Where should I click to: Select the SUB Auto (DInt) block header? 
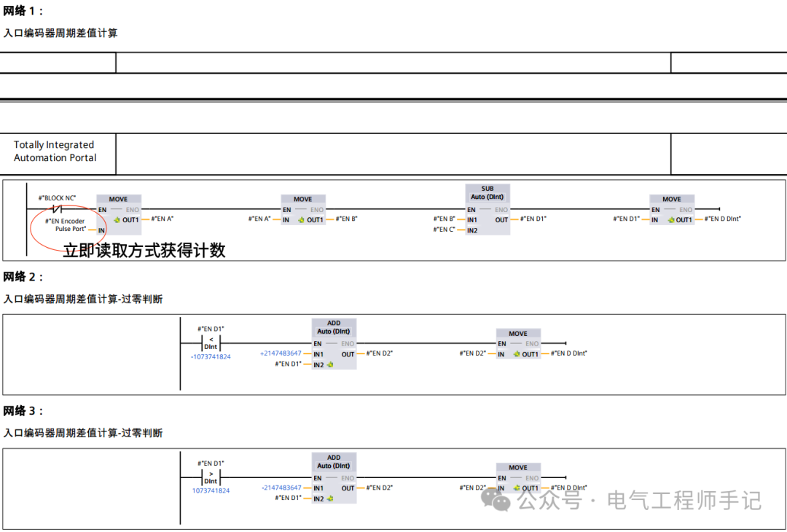pyautogui.click(x=488, y=192)
